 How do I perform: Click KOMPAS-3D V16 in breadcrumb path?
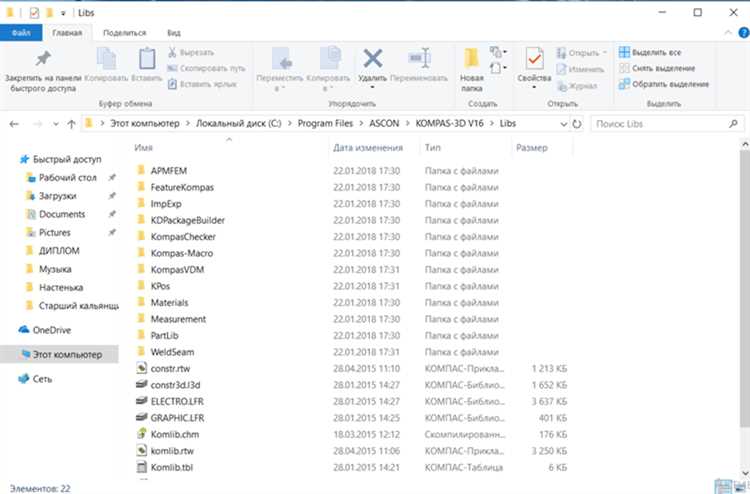(449, 123)
